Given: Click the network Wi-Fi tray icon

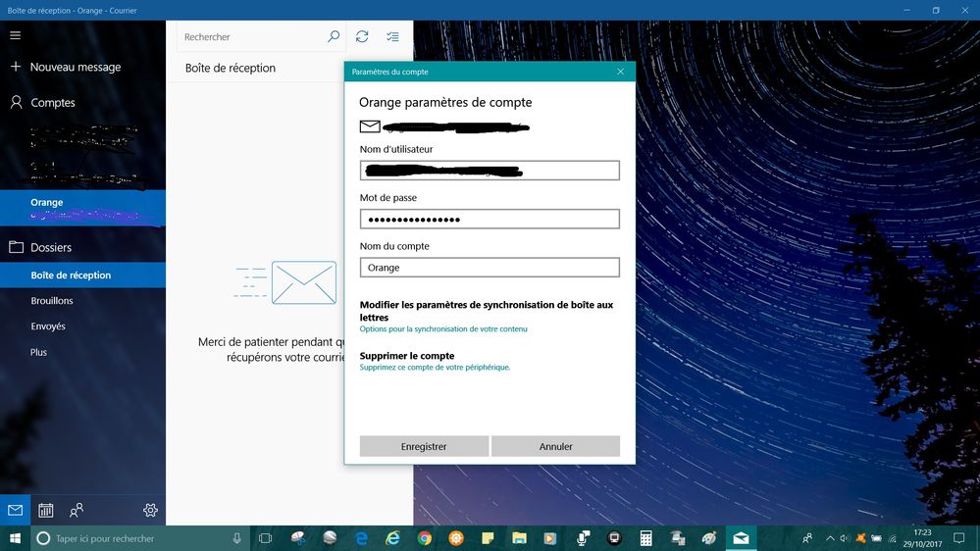Looking at the screenshot, I should (x=892, y=538).
